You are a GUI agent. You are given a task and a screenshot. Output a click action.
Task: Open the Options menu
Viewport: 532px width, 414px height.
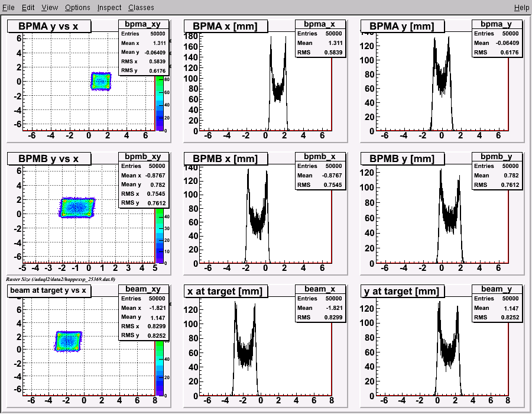(77, 7)
